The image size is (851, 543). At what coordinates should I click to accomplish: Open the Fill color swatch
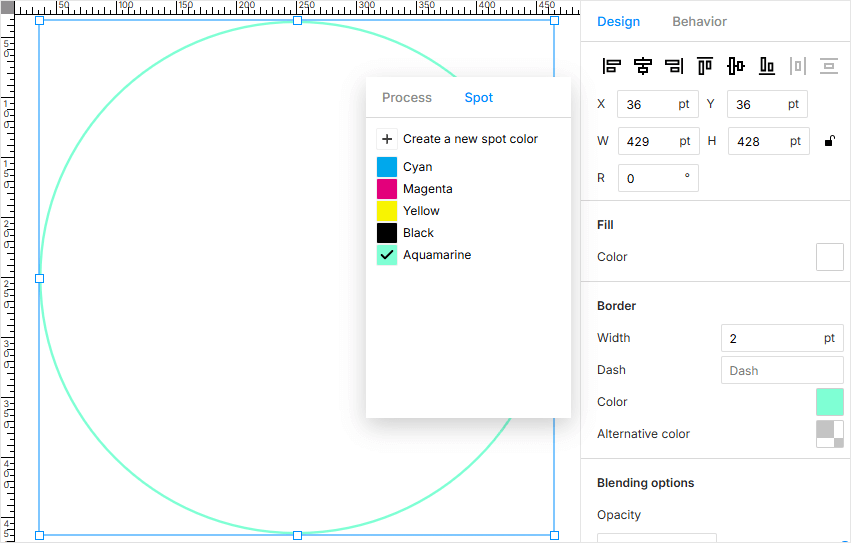pyautogui.click(x=830, y=257)
